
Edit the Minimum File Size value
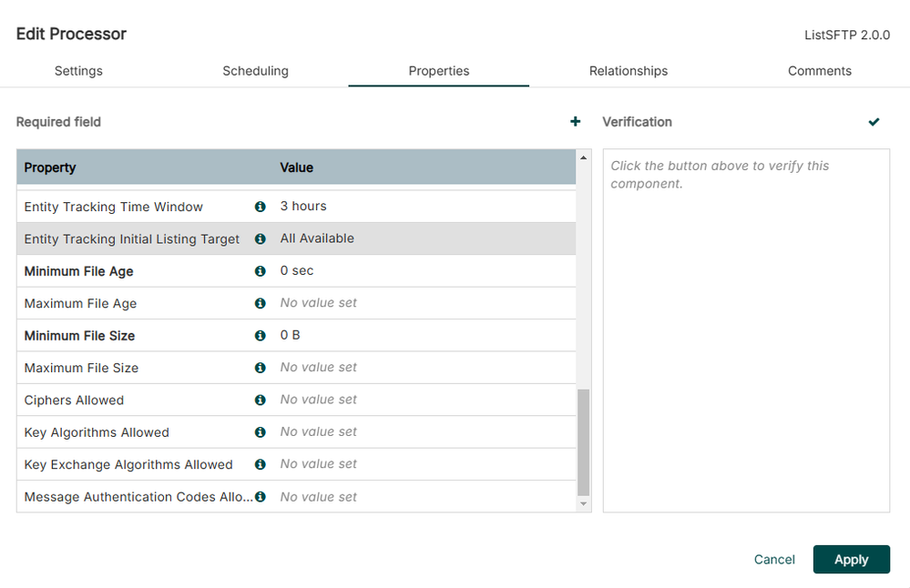291,336
